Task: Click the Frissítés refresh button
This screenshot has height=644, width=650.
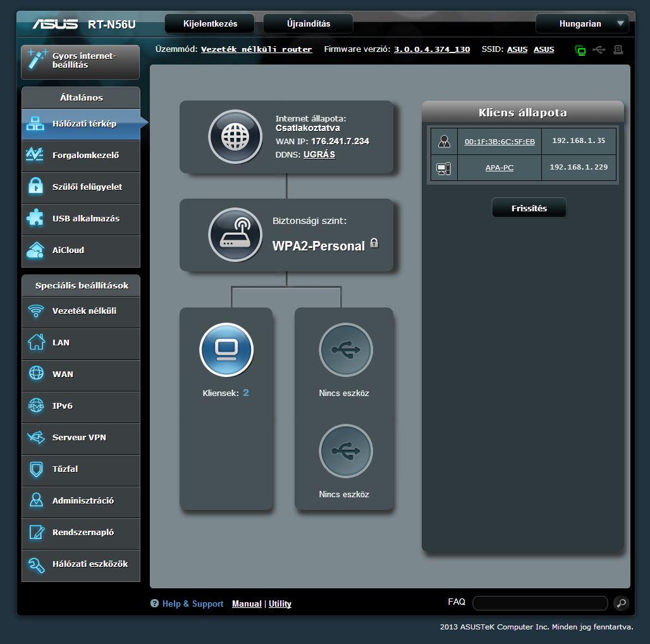Action: coord(529,207)
